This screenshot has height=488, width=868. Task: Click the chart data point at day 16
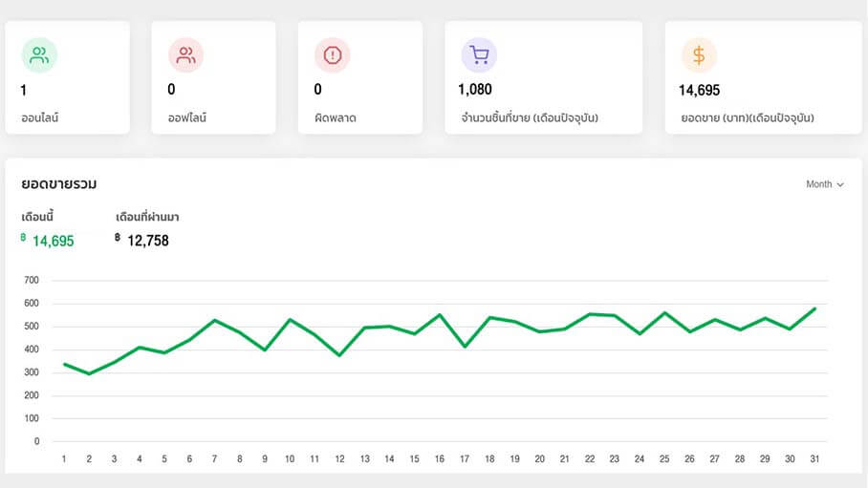coord(440,314)
